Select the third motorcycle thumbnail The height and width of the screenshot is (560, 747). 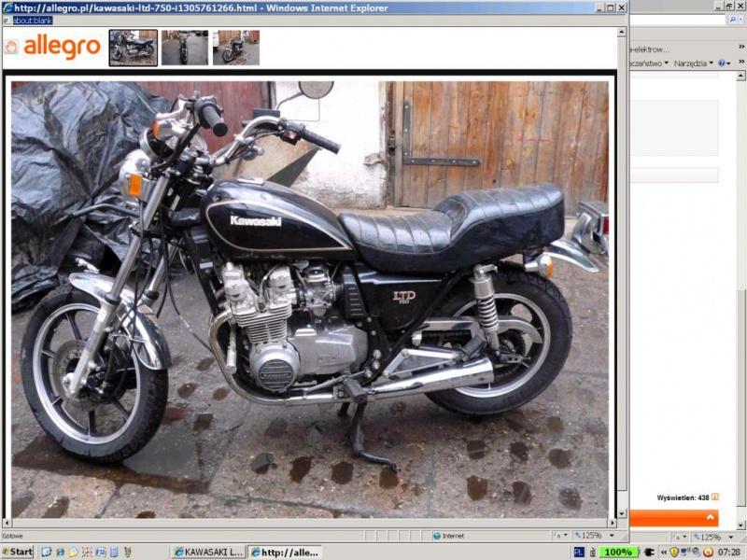click(236, 48)
